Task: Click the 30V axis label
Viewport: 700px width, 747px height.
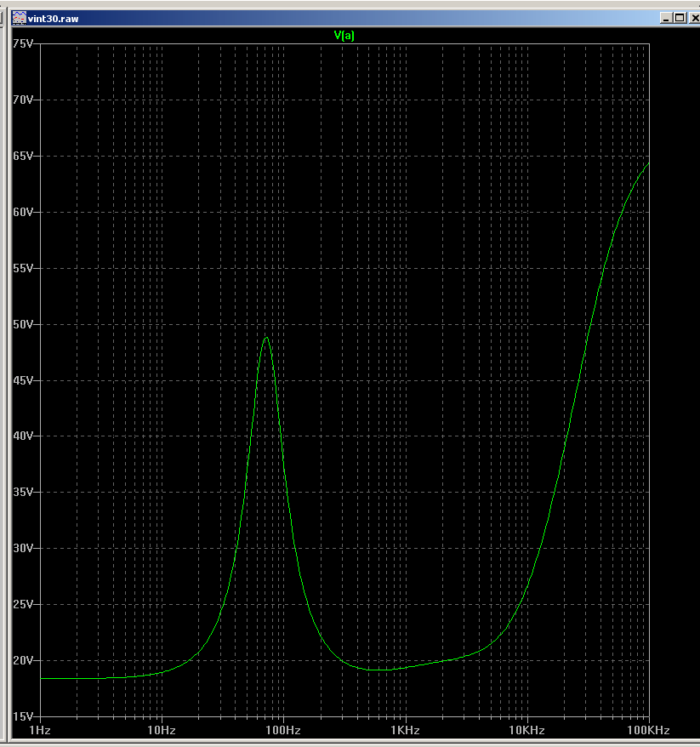Action: (x=23, y=548)
